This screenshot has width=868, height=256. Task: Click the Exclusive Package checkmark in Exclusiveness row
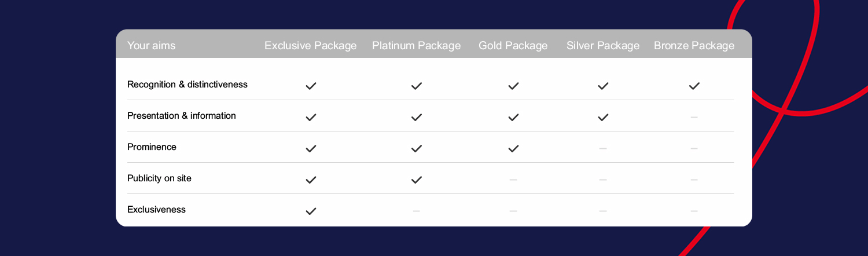(x=311, y=211)
